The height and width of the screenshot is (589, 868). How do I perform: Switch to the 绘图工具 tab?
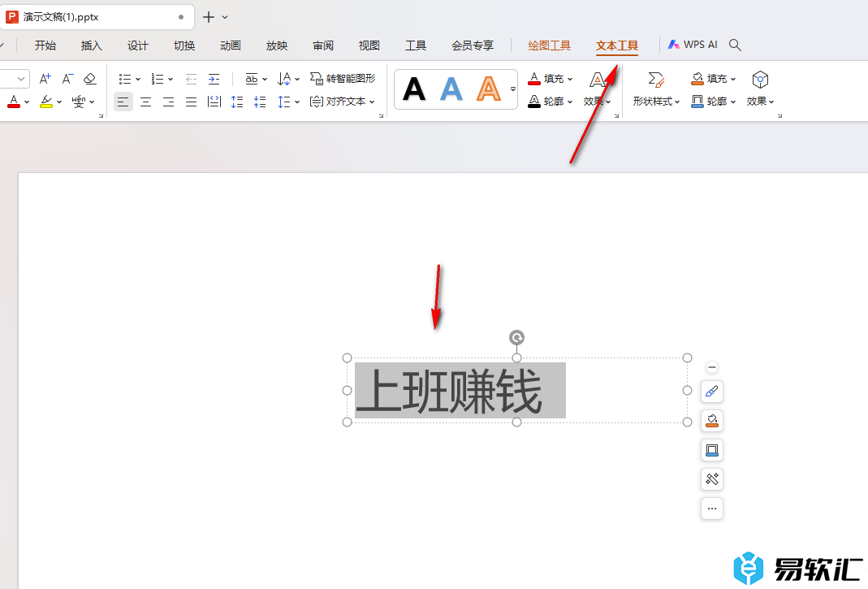coord(549,45)
